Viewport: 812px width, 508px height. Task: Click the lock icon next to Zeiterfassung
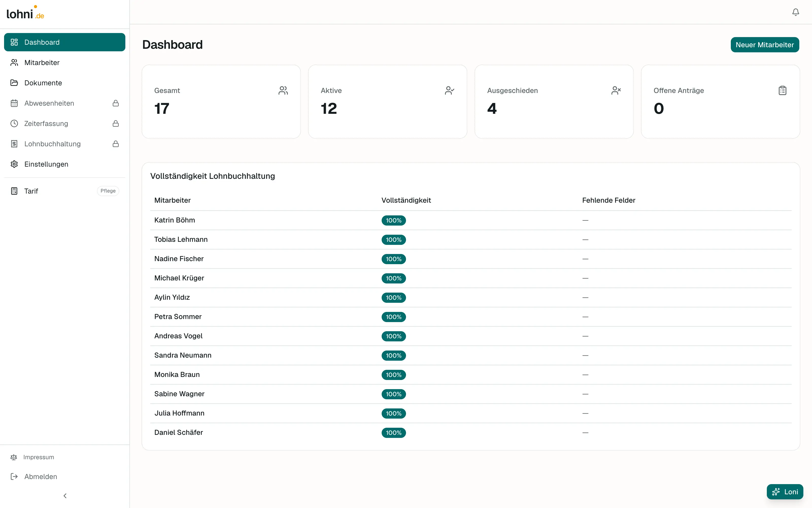pos(115,124)
